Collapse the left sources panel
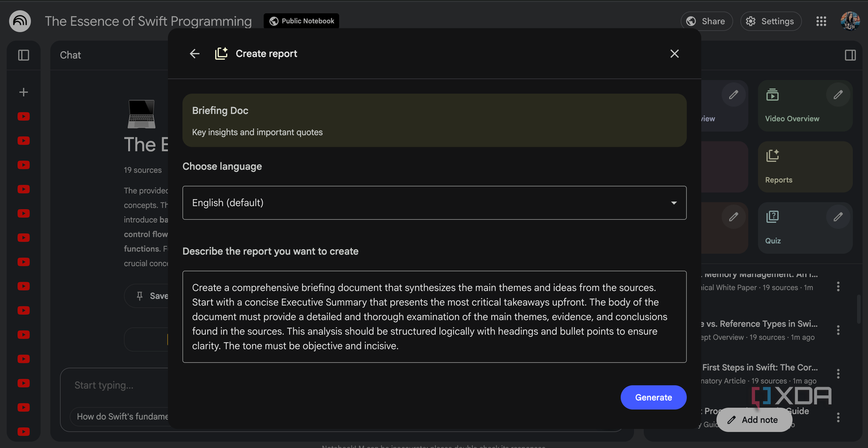 (x=24, y=55)
